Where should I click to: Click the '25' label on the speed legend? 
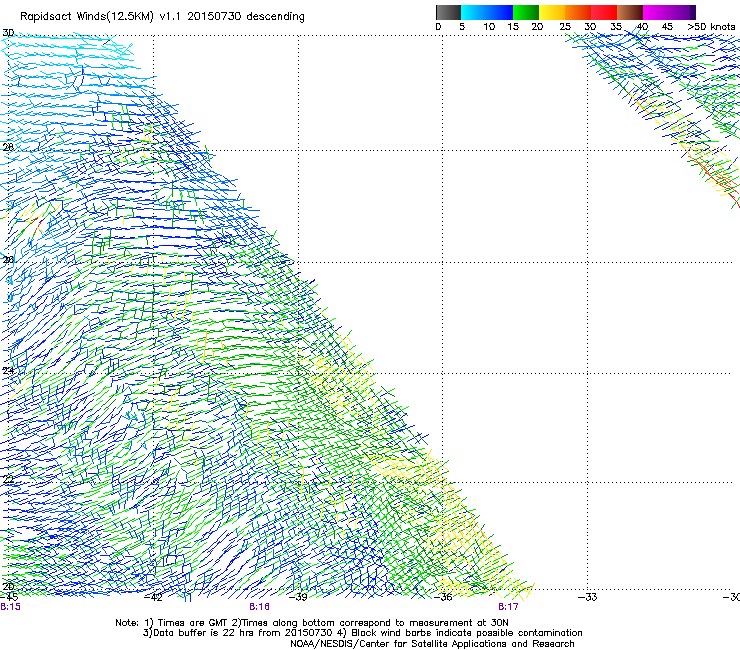click(x=565, y=27)
